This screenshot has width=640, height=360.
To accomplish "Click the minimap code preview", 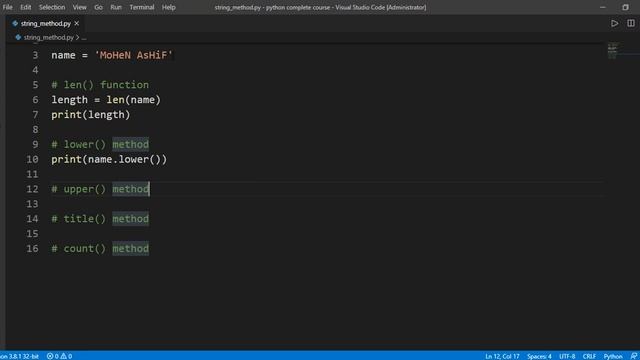I will click(613, 50).
